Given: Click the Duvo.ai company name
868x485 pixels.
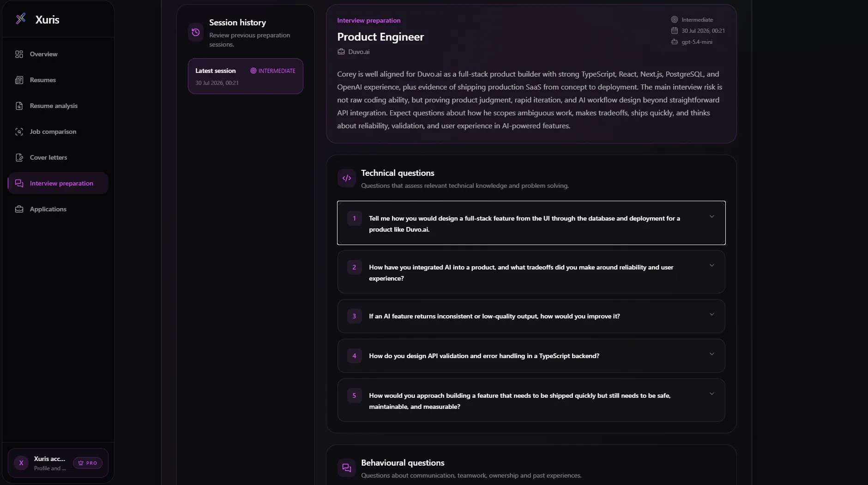Looking at the screenshot, I should coord(359,52).
